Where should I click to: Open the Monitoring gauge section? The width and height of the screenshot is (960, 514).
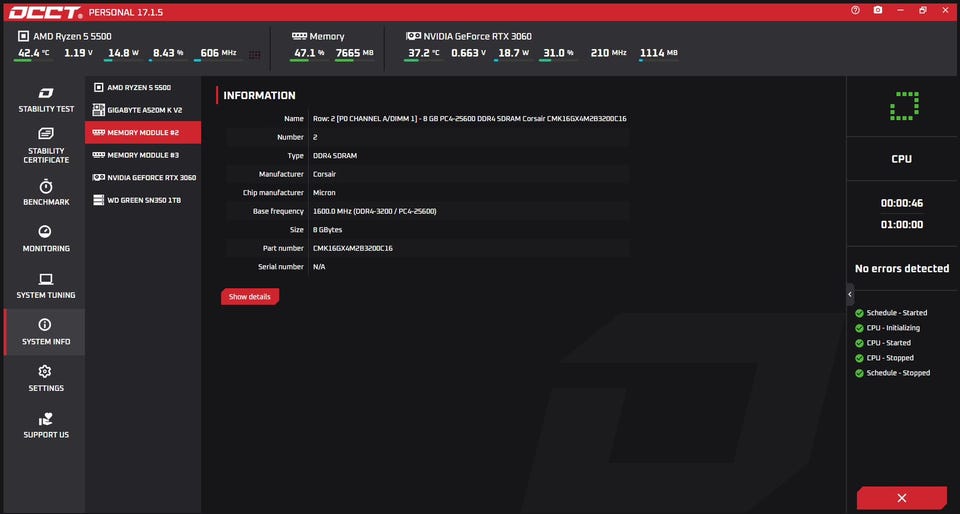46,239
